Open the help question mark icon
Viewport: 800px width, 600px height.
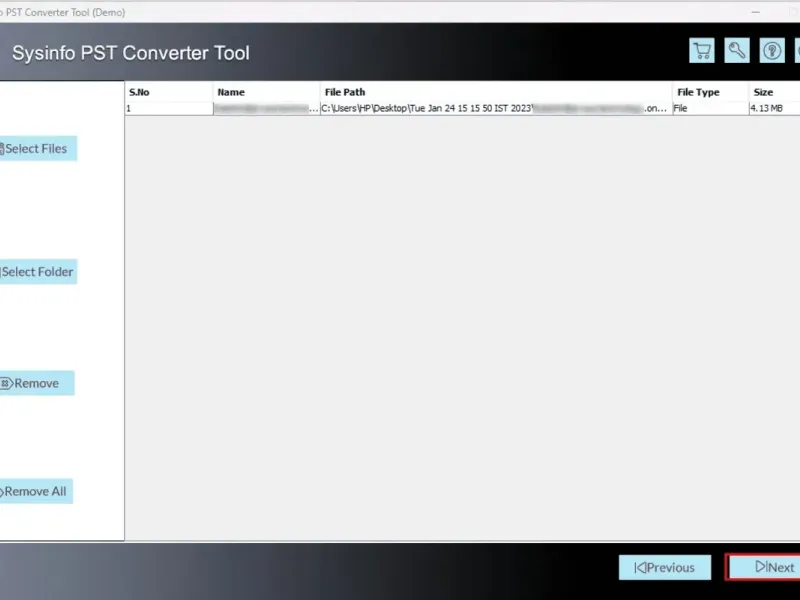[772, 51]
